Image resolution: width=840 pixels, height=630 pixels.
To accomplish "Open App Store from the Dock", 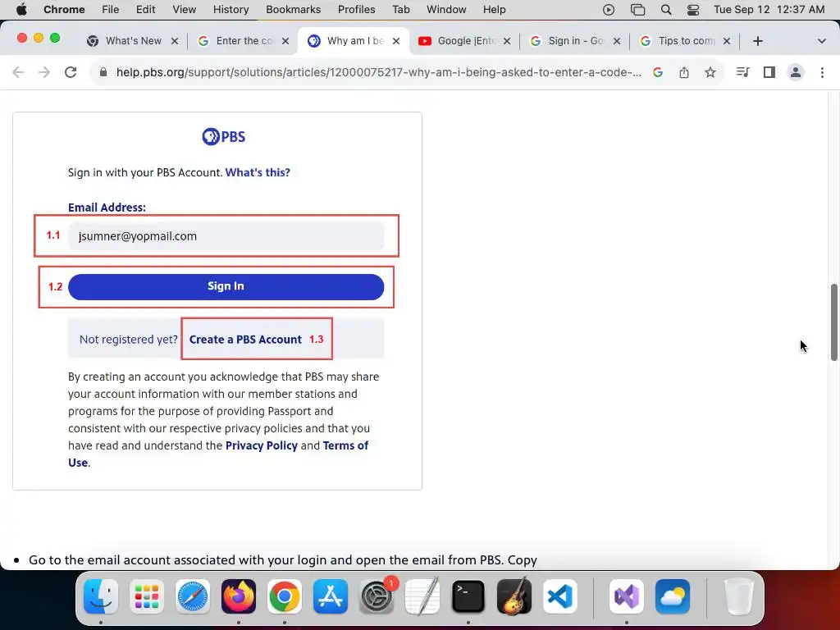I will point(331,596).
